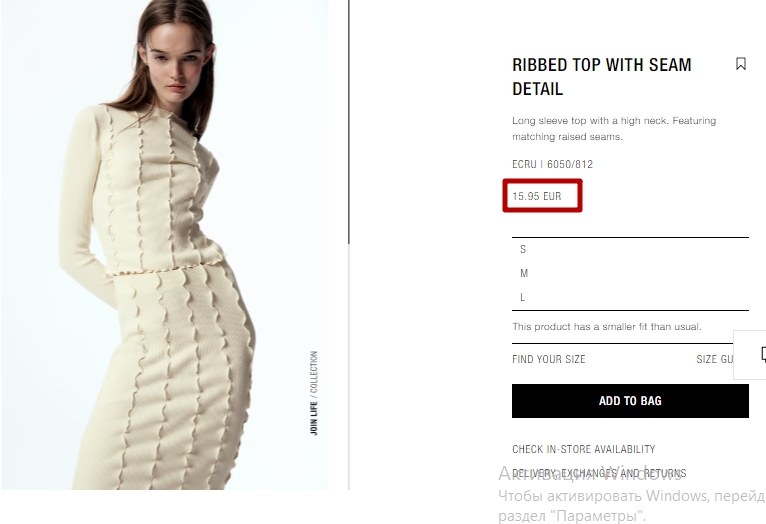Viewport: 766px width, 524px height.
Task: Save item with the bookmark icon
Action: pyautogui.click(x=741, y=63)
